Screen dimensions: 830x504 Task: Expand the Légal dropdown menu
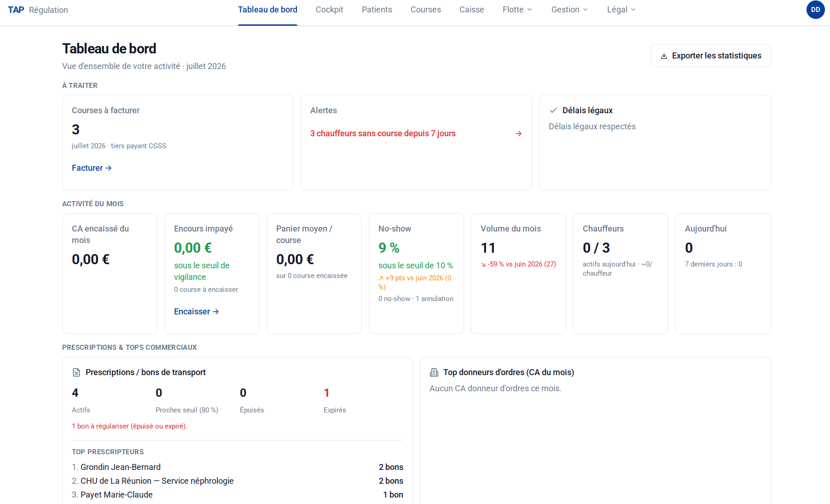tap(621, 10)
